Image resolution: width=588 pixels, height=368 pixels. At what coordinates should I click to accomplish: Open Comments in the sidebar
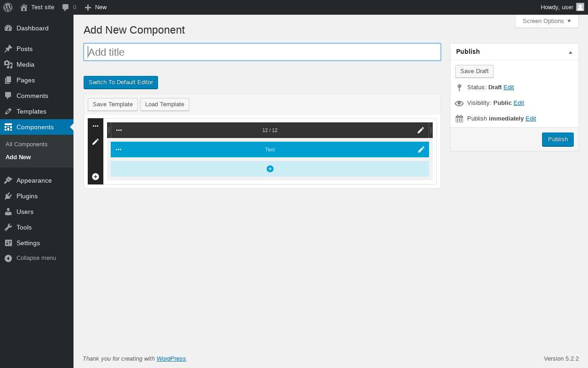37,96
